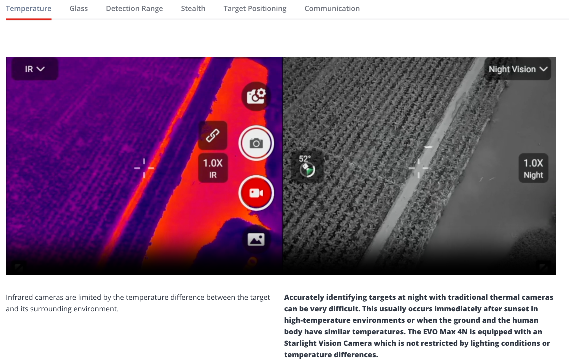Open the Communication tab
588x364 pixels.
click(332, 9)
